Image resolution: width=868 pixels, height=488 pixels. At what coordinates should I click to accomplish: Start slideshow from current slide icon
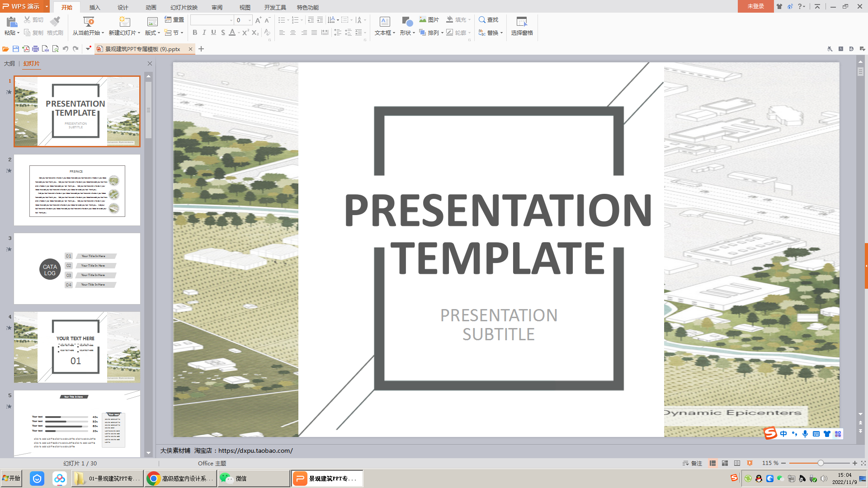[89, 22]
